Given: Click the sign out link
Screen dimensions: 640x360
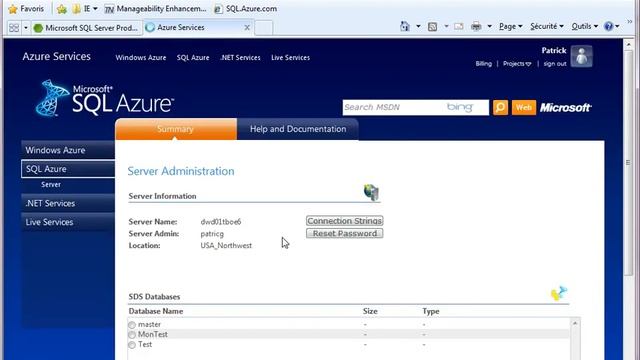Looking at the screenshot, I should coord(555,64).
